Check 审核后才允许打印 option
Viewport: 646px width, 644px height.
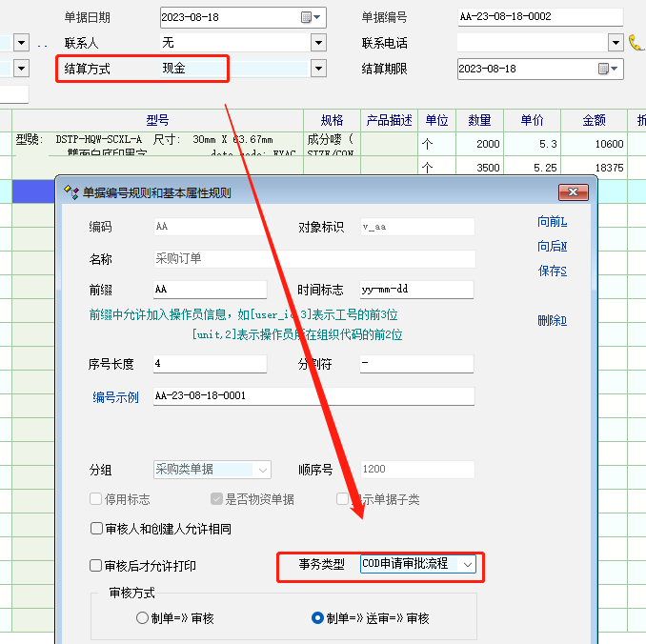[96, 566]
